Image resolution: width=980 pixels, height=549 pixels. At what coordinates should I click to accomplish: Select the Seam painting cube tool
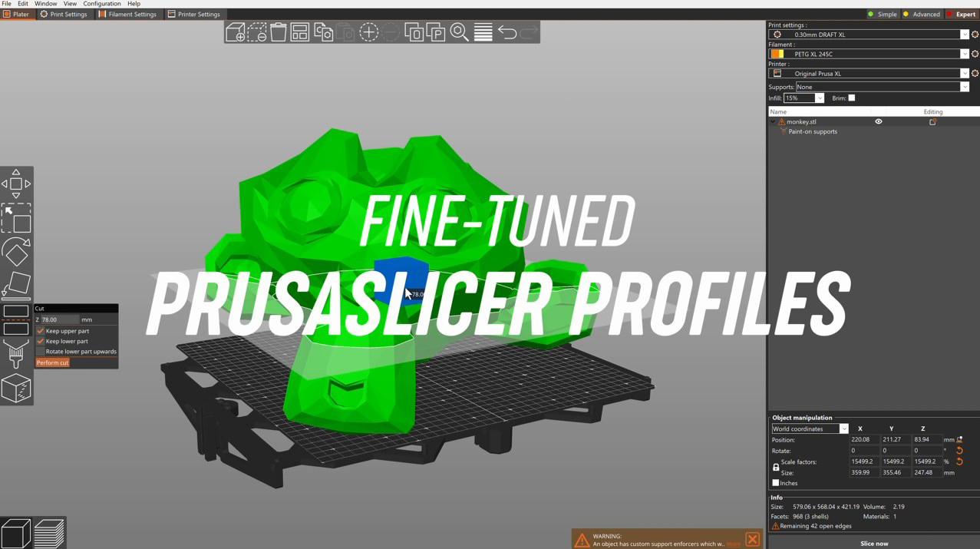[16, 389]
